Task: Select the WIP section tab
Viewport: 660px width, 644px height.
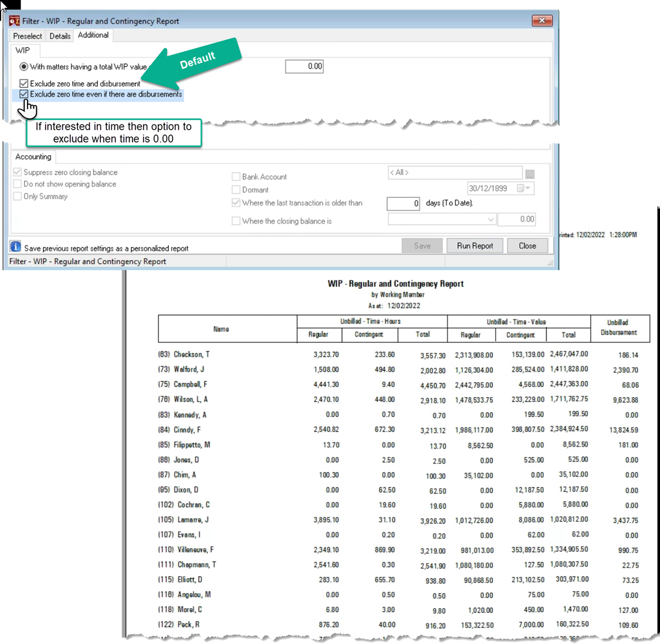Action: coord(23,50)
